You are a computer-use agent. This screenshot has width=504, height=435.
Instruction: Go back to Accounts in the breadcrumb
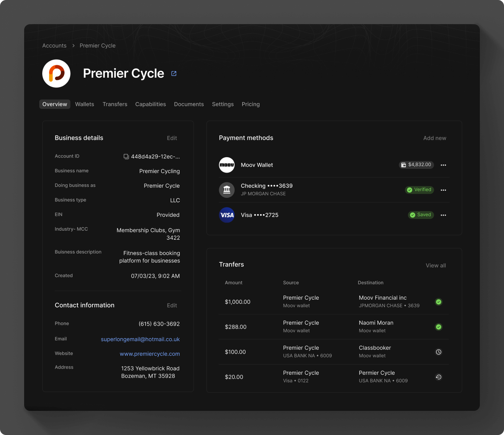(x=54, y=46)
